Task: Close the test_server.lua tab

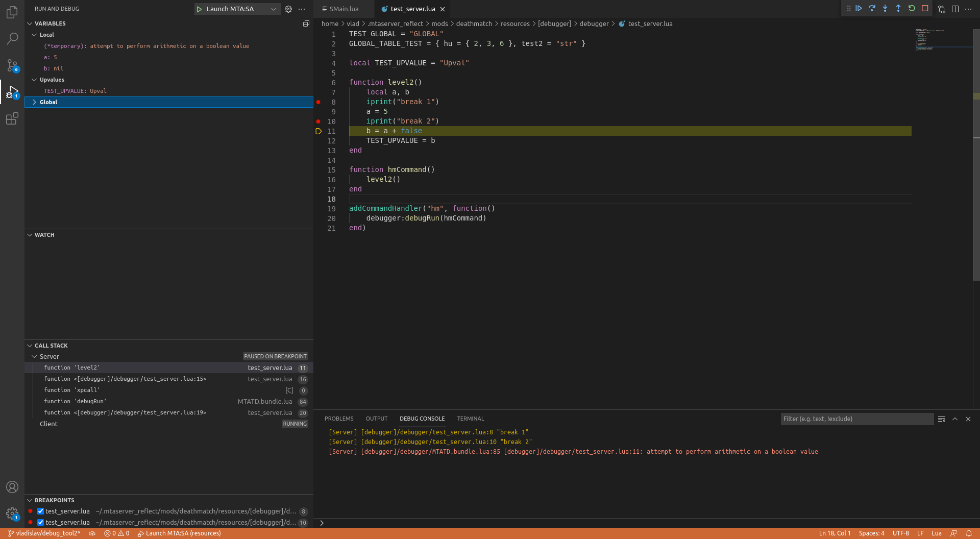Action: pos(443,9)
